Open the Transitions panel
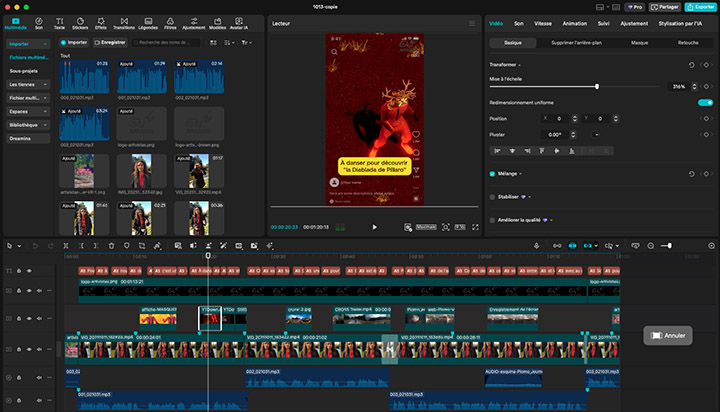Viewport: 720px width, 412px height. pos(124,22)
